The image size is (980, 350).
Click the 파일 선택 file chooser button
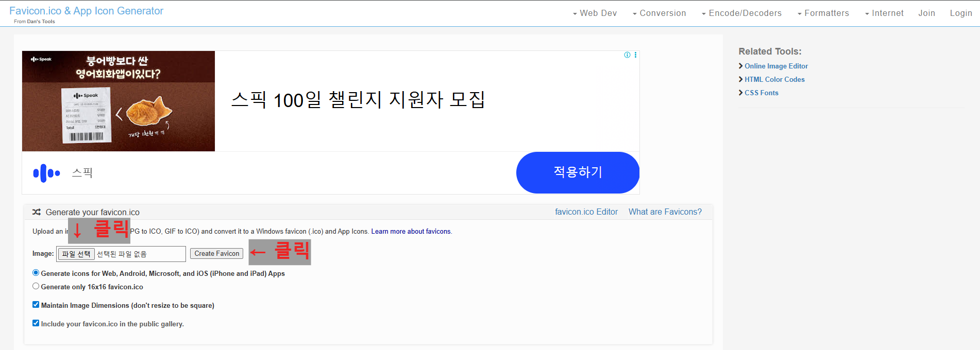(x=76, y=254)
